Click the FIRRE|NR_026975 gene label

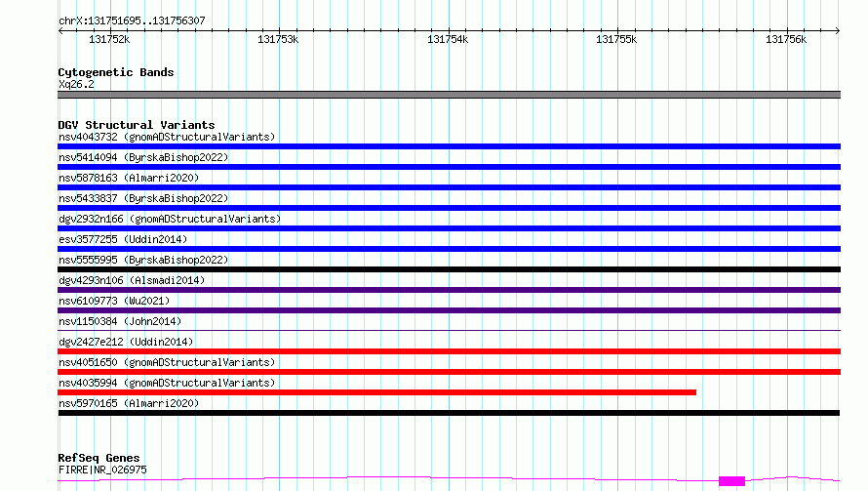(102, 470)
